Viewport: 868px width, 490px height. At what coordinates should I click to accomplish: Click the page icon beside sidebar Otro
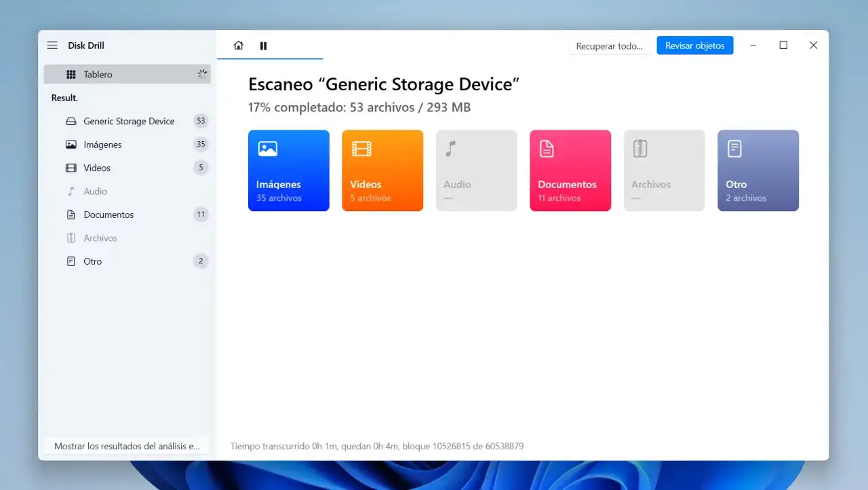point(71,261)
